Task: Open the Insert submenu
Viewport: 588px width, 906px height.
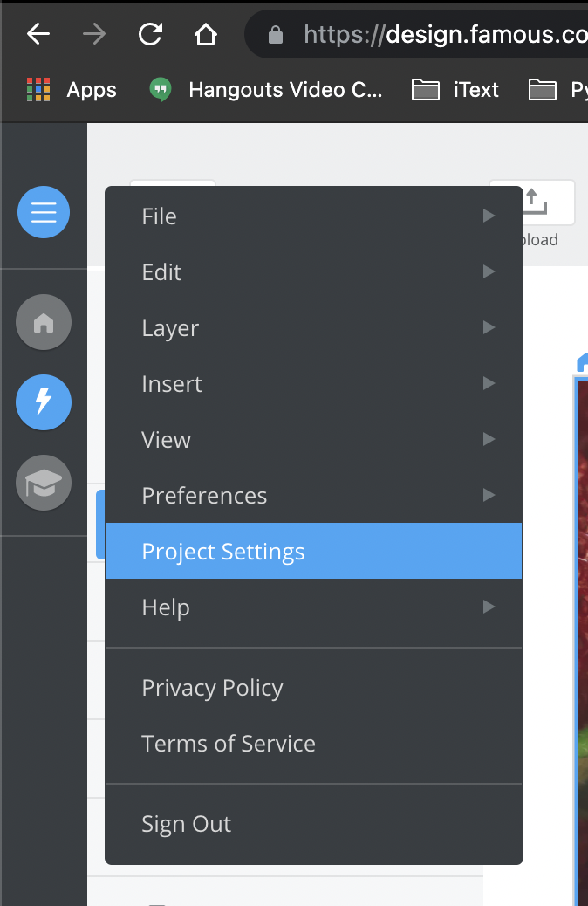Action: coord(314,384)
